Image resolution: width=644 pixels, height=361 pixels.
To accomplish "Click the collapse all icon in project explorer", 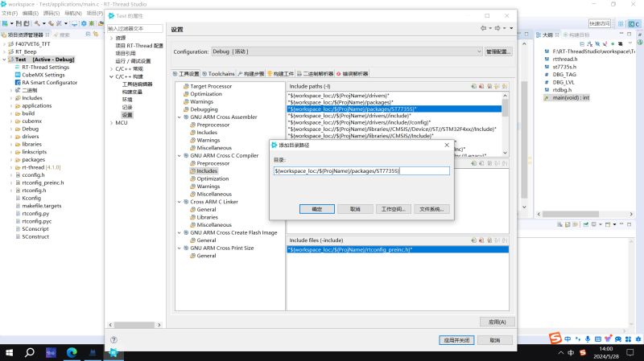I will click(89, 35).
